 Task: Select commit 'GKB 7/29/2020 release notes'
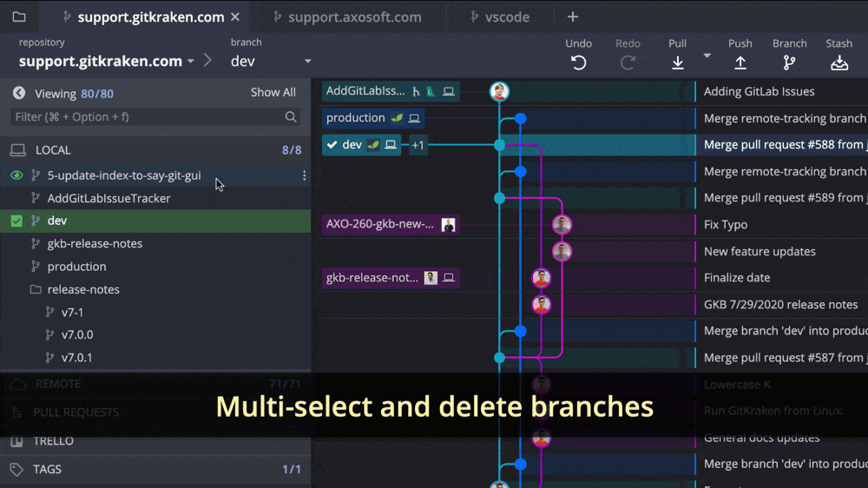coord(780,305)
